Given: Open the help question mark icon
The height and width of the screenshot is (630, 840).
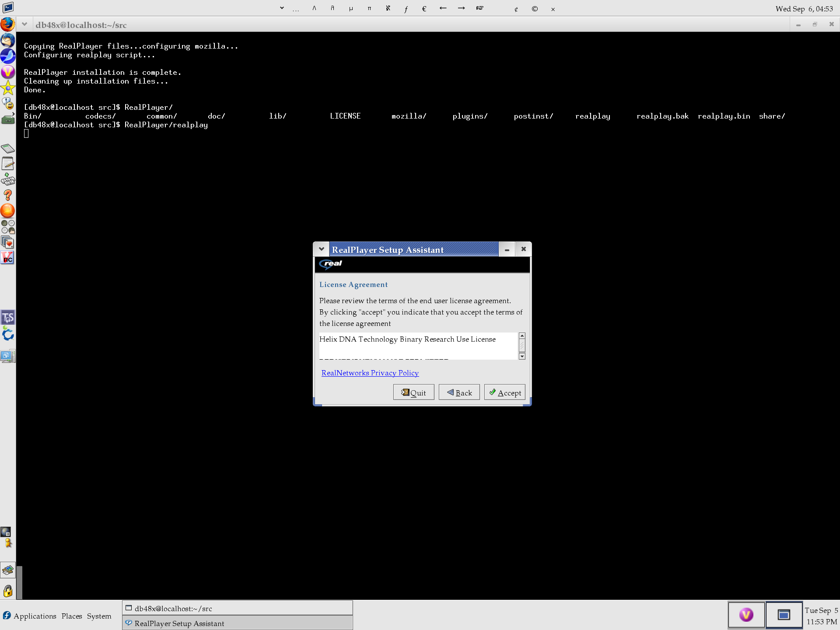Looking at the screenshot, I should [x=8, y=195].
